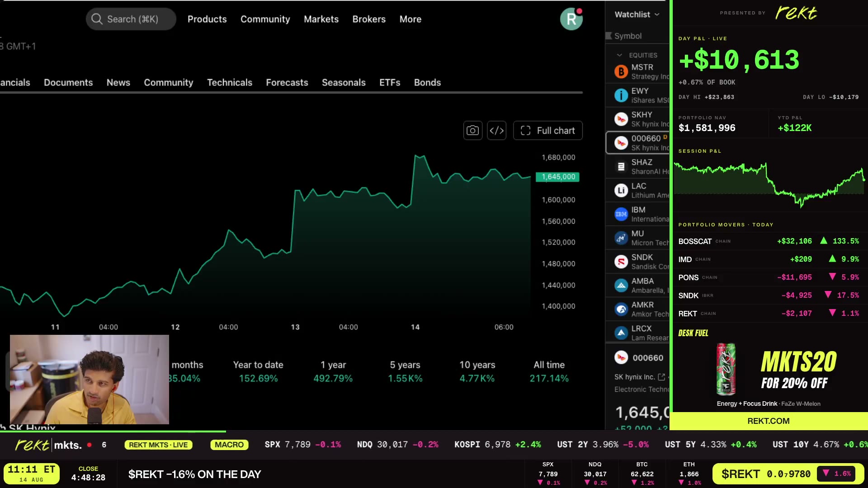868x488 pixels.
Task: Switch to the News tab
Action: pos(118,82)
